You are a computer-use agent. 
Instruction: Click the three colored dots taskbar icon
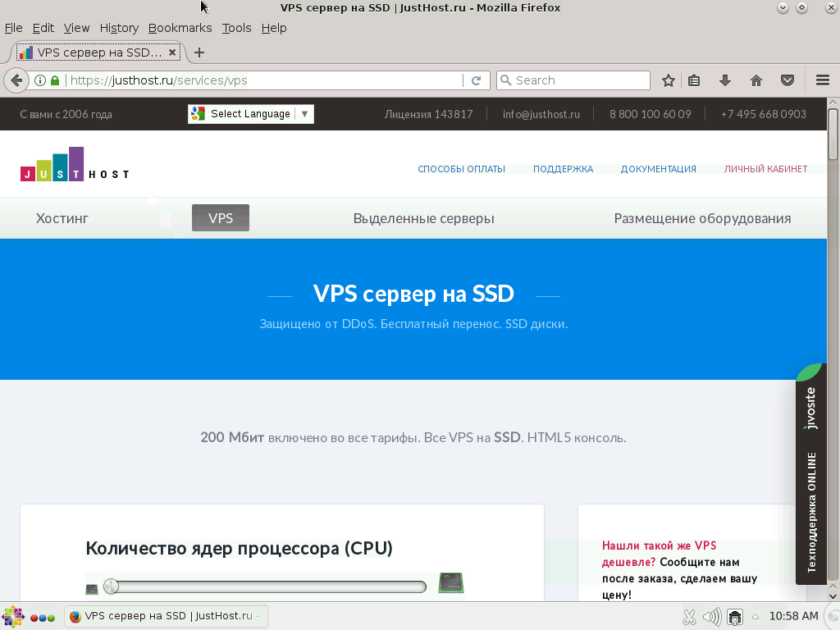(43, 618)
